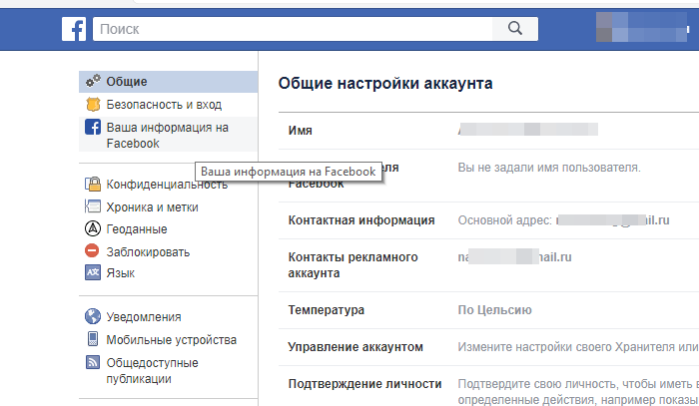
Task: Click the location icon beside Геоданные
Action: click(93, 229)
